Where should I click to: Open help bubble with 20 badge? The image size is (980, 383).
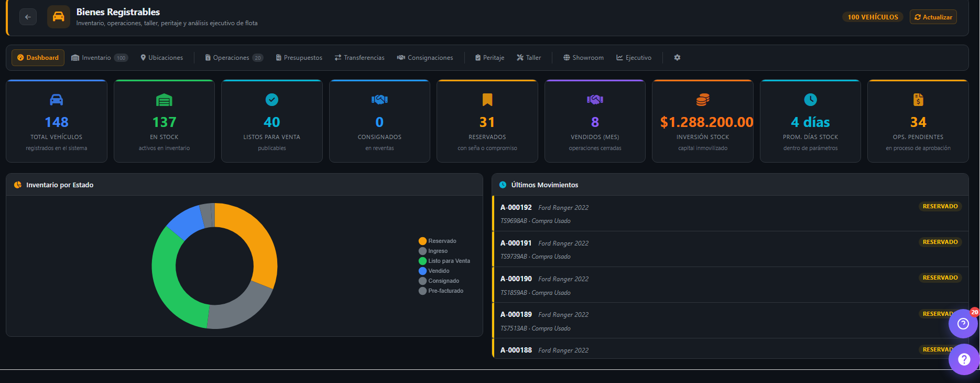tap(963, 323)
